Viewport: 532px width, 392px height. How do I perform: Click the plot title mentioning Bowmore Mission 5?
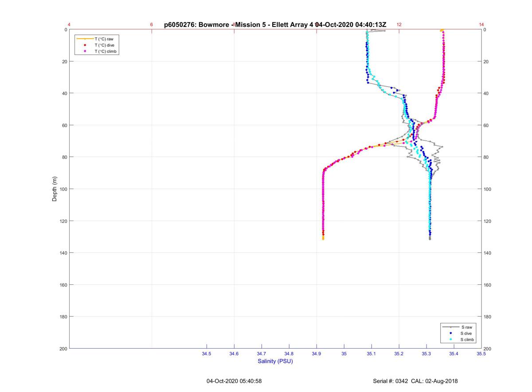[275, 25]
